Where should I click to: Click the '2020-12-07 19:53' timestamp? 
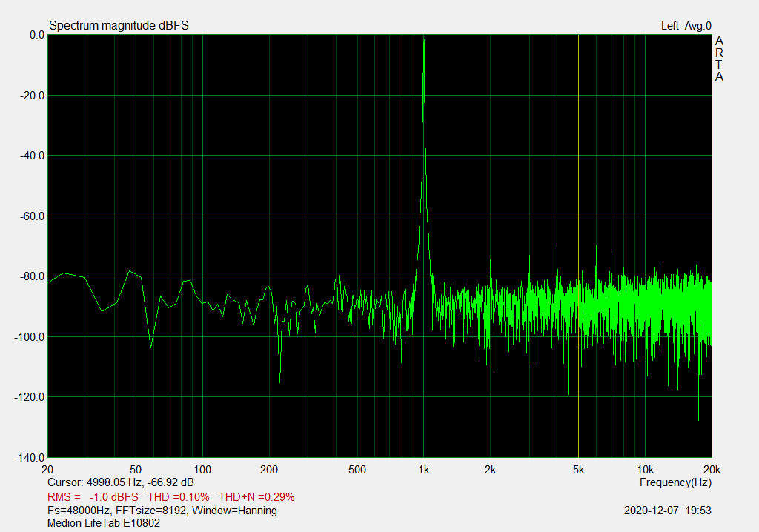coord(668,511)
